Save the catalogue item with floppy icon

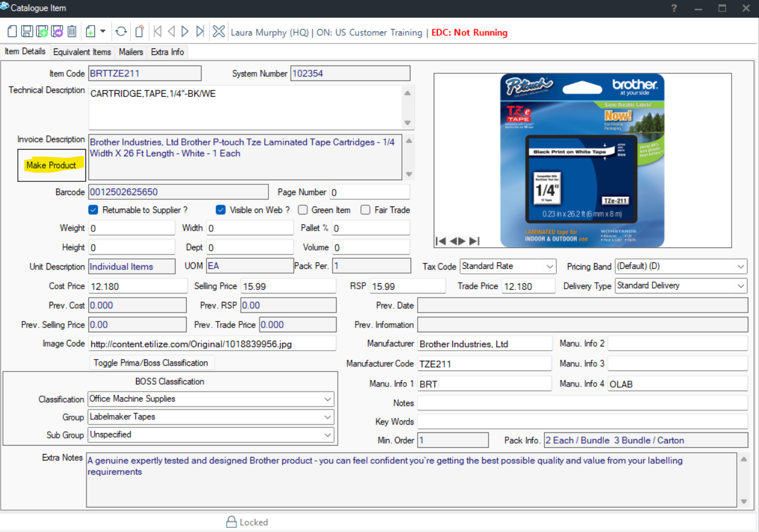click(27, 32)
